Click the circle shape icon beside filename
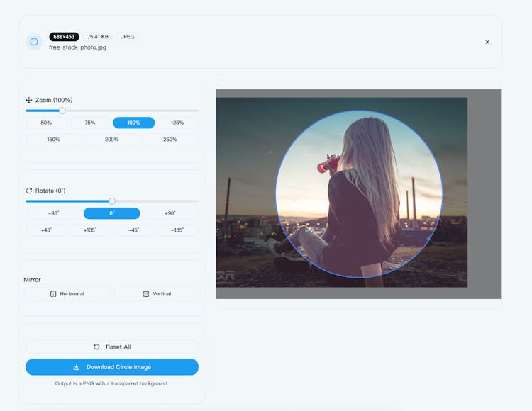 33,42
